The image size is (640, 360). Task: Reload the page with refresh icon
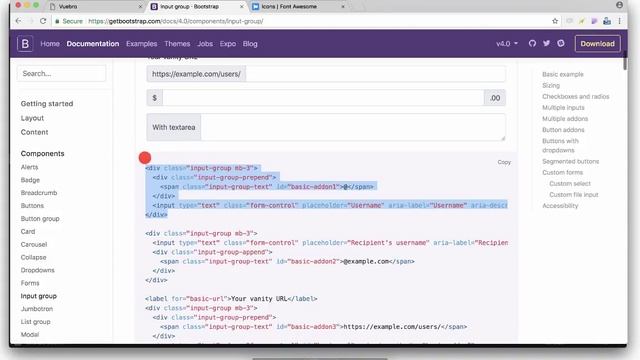[43, 21]
